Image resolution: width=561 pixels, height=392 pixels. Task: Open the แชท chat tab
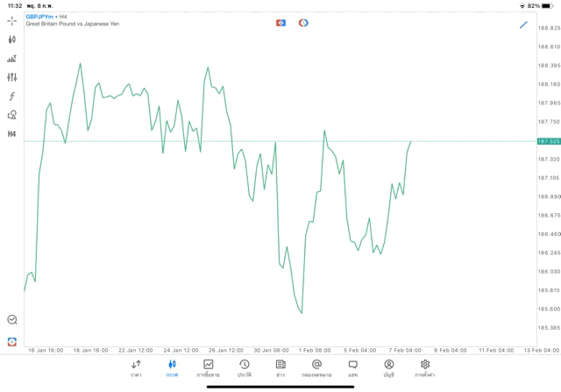pyautogui.click(x=352, y=368)
